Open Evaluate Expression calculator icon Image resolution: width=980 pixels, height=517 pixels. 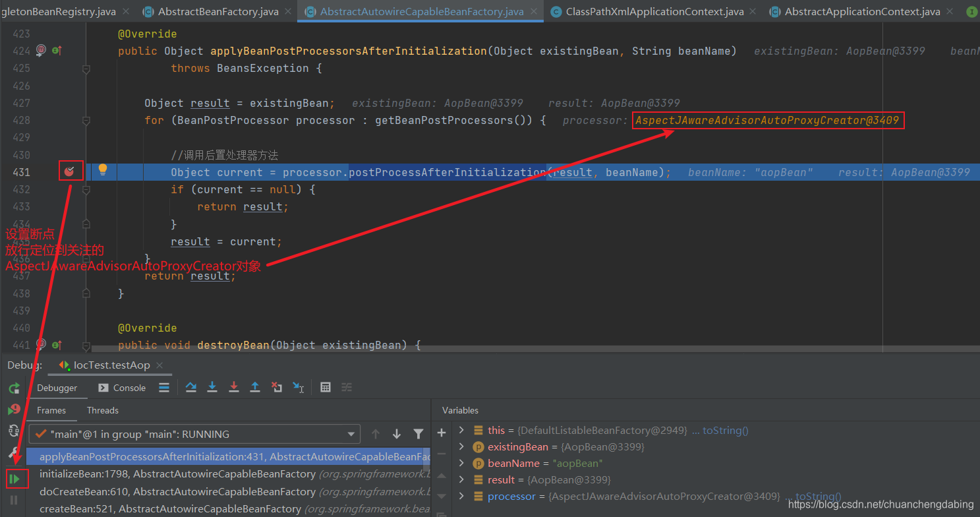[x=326, y=388]
